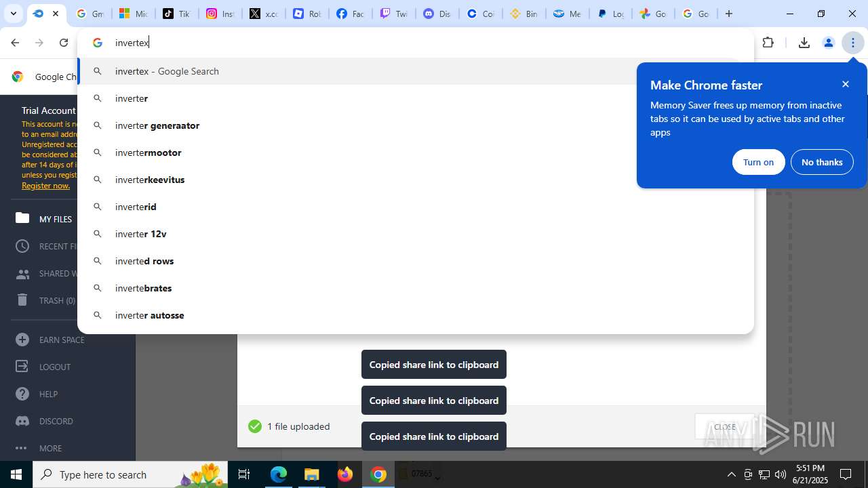Open the Extensions puzzle icon
This screenshot has height=488, width=868.
click(x=768, y=43)
